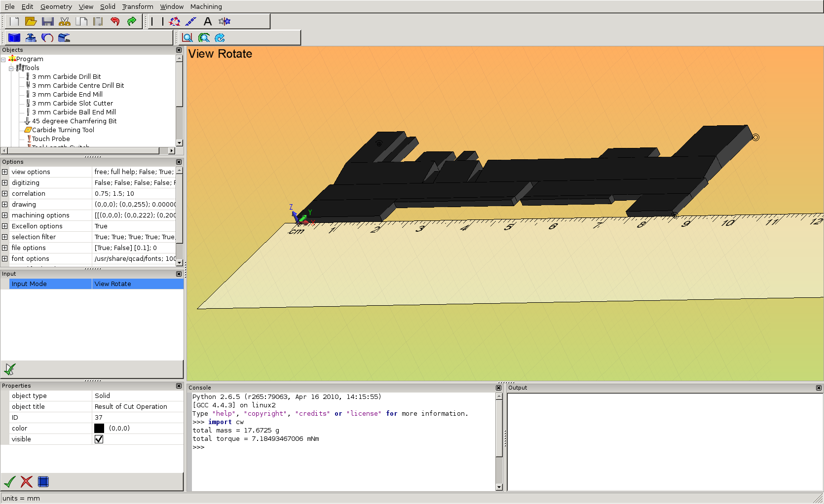This screenshot has width=824, height=504.
Task: Click the zoom extents green magnifier icon
Action: (204, 37)
